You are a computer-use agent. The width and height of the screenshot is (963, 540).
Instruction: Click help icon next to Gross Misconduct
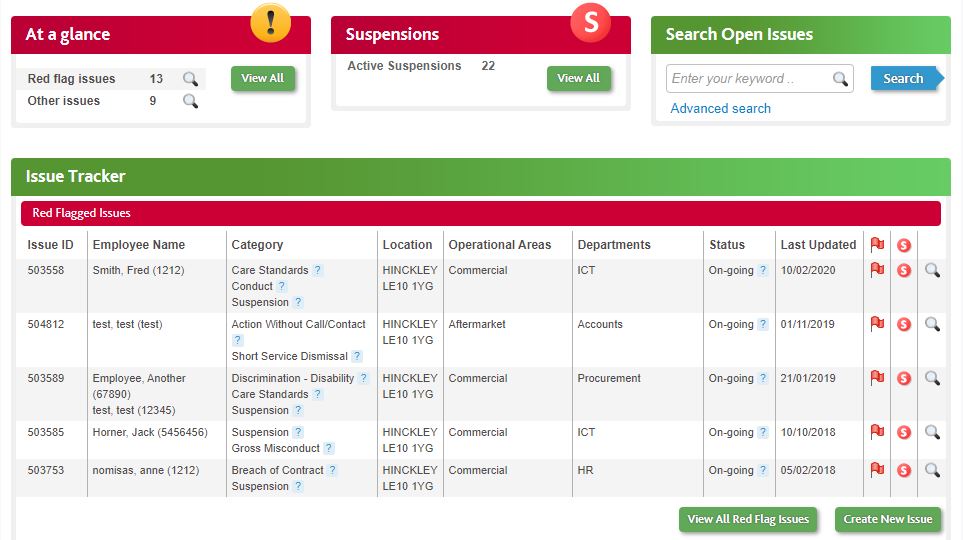[x=329, y=448]
